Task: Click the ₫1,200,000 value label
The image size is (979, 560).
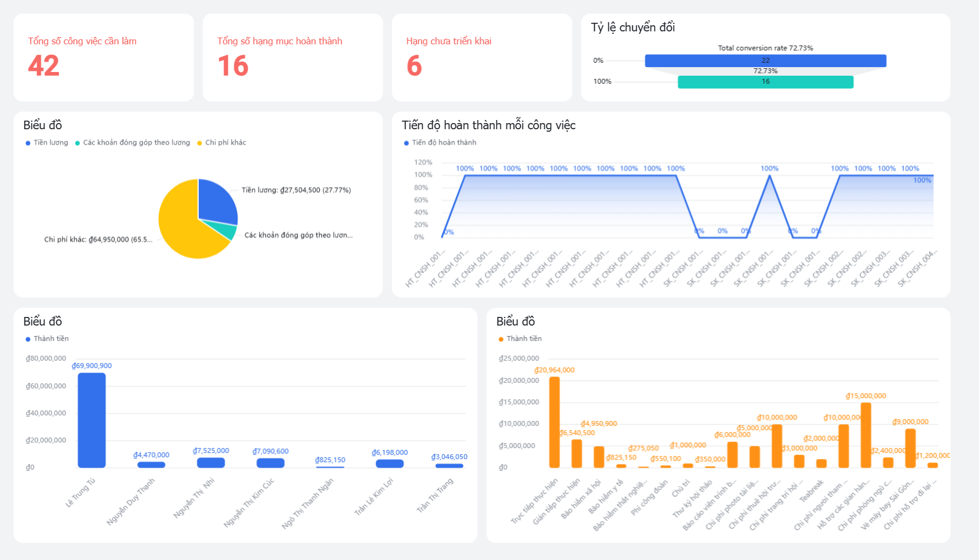Action: click(932, 455)
